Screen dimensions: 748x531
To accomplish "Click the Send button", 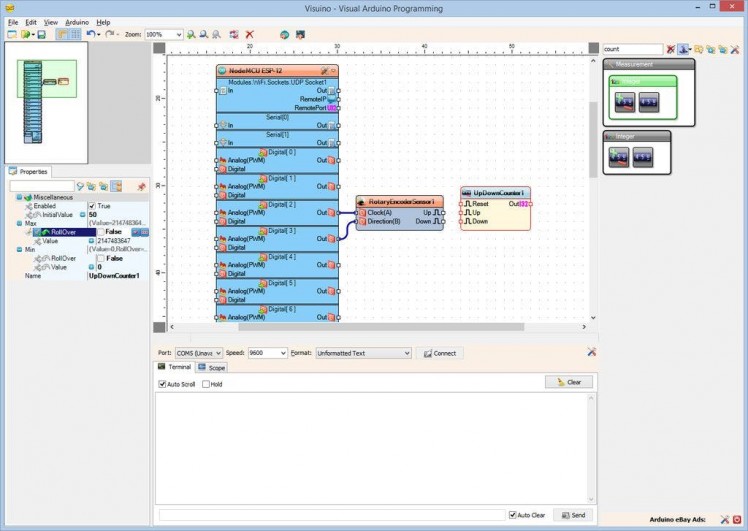I will [x=574, y=515].
